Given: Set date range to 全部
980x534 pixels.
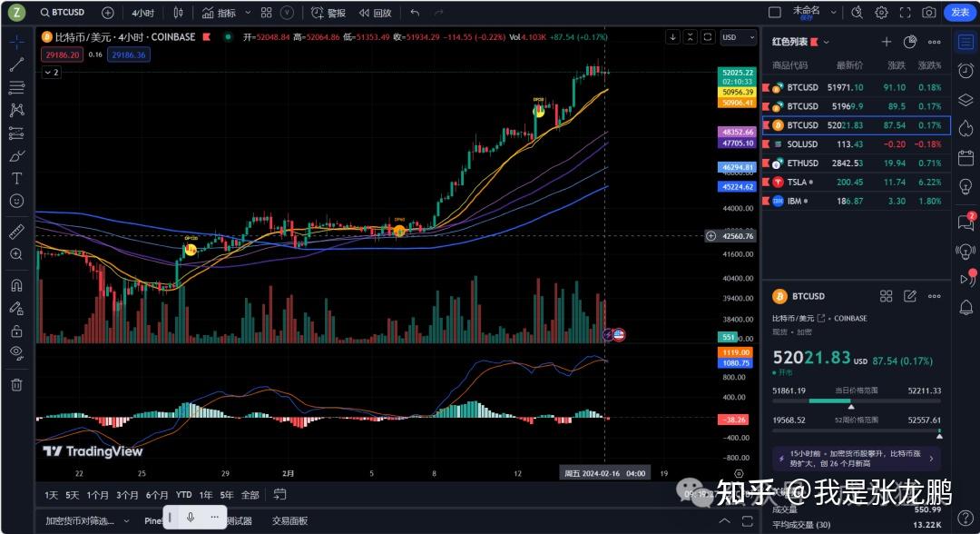Looking at the screenshot, I should 250,495.
